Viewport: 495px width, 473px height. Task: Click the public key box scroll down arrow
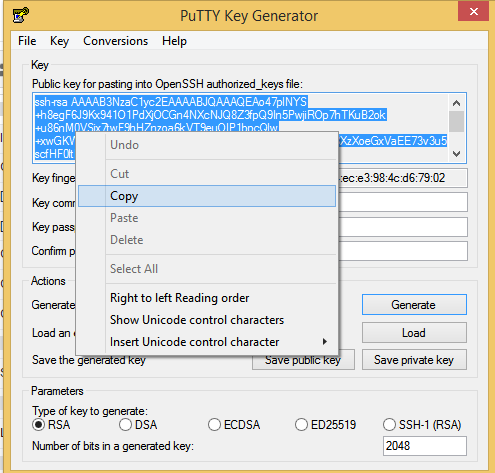[456, 154]
